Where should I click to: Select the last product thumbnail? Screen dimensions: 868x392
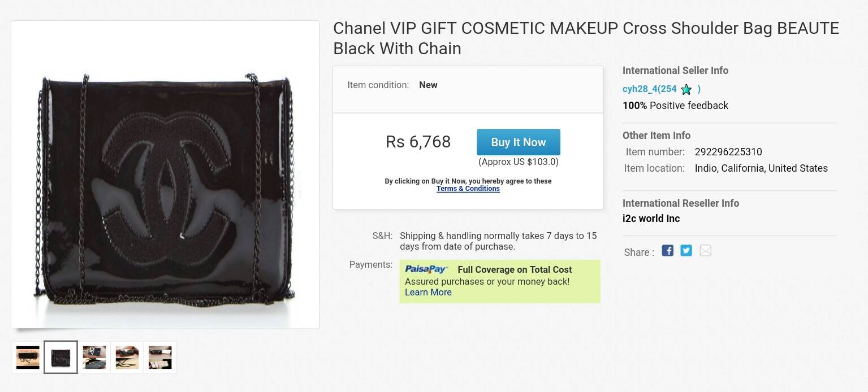pyautogui.click(x=159, y=358)
